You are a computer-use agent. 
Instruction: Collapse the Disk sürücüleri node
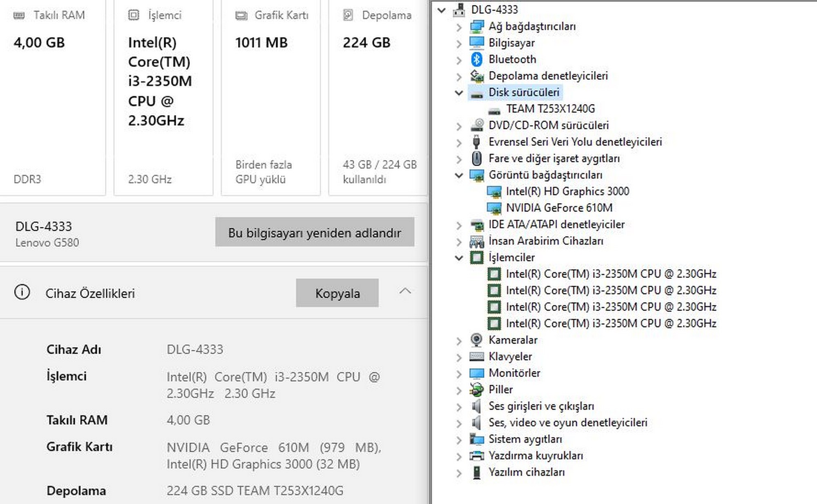[x=459, y=93]
